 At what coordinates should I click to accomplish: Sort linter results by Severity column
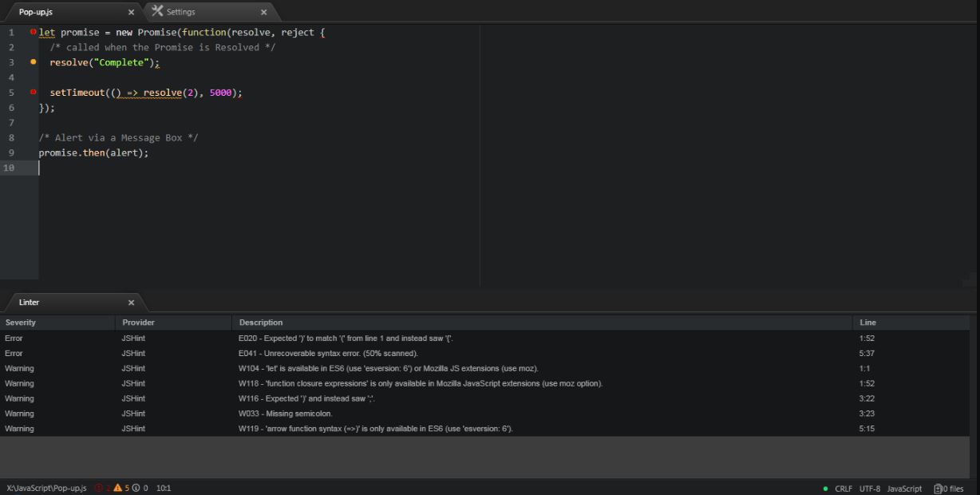21,323
